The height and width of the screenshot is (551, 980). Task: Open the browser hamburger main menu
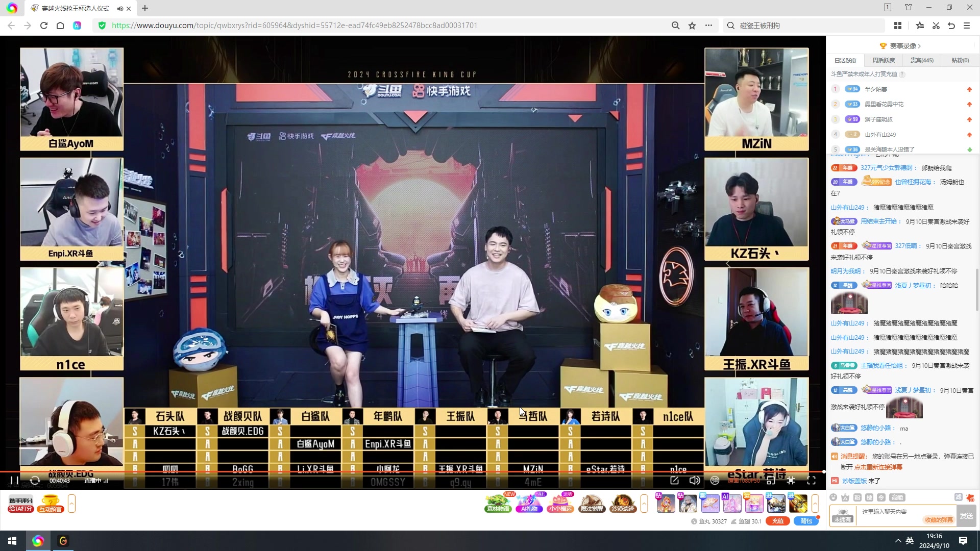click(967, 26)
